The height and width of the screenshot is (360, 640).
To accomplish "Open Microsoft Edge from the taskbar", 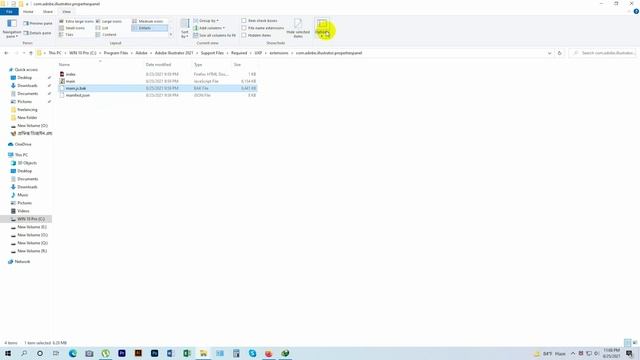I will tap(73, 353).
